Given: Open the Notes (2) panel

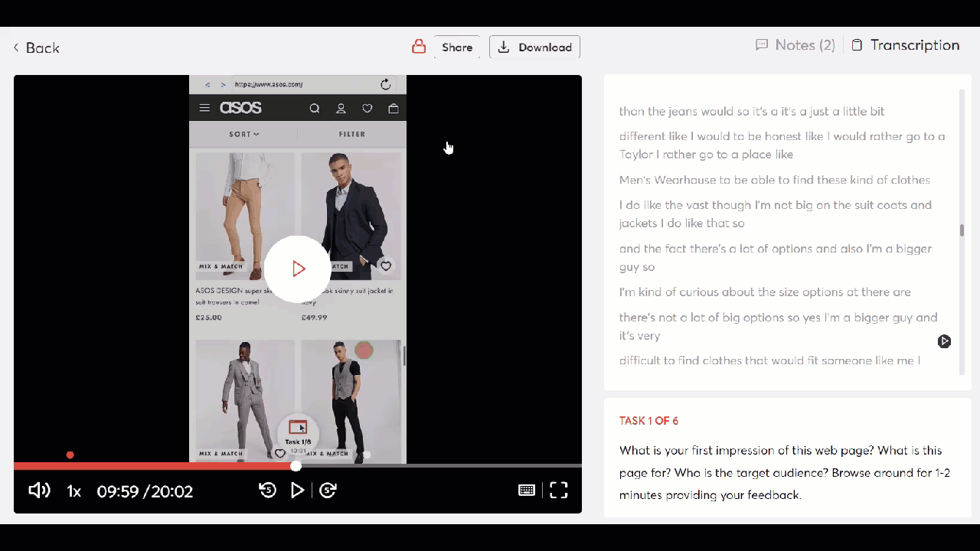Looking at the screenshot, I should (805, 45).
